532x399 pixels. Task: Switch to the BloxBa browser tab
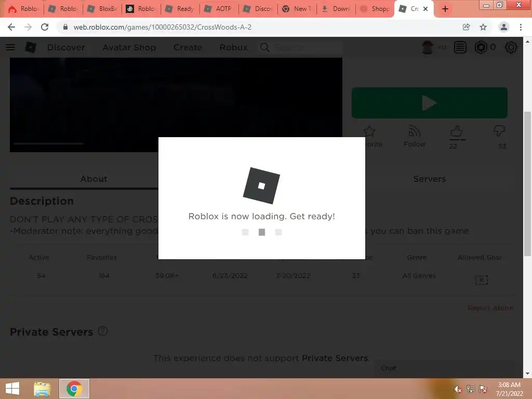coord(102,9)
